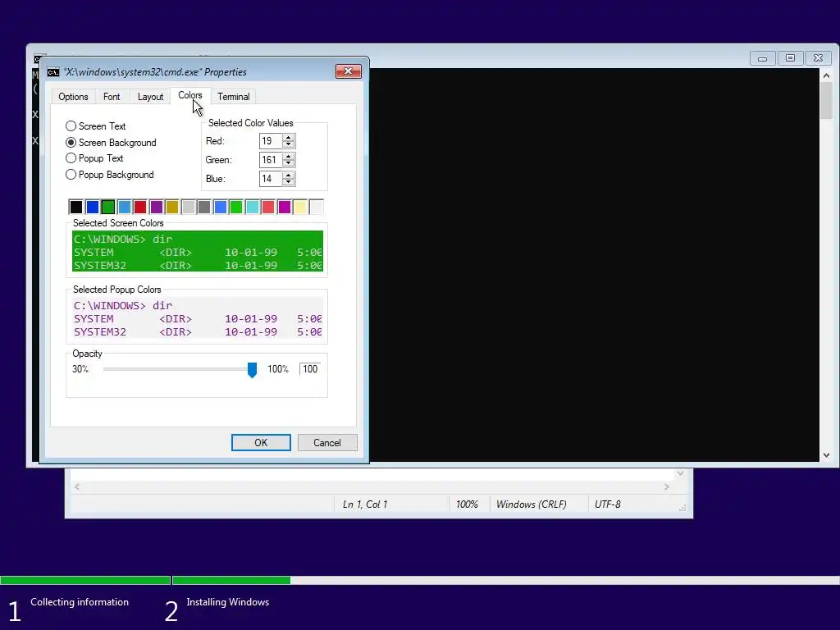Pick the dark purple color swatch
Image resolution: width=840 pixels, height=630 pixels.
pos(157,207)
